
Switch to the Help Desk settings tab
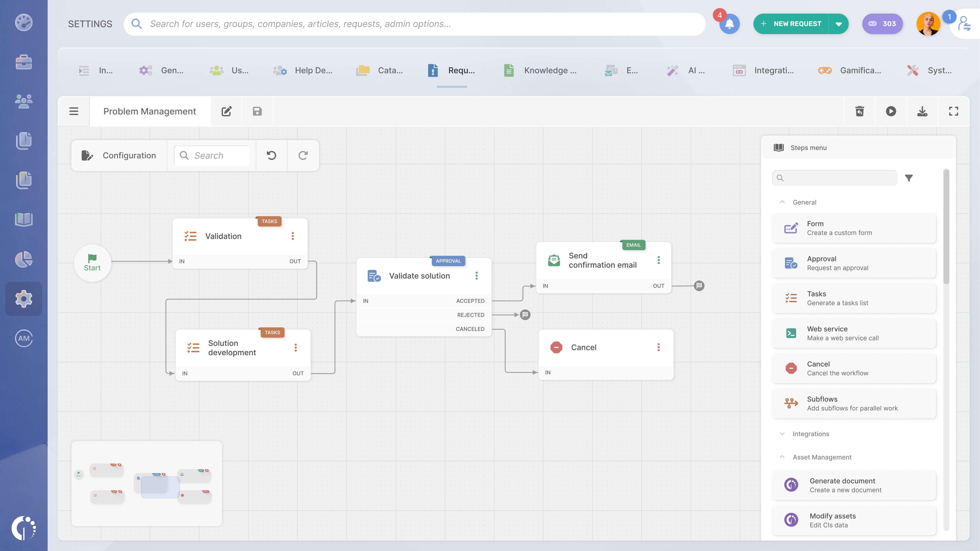[302, 70]
